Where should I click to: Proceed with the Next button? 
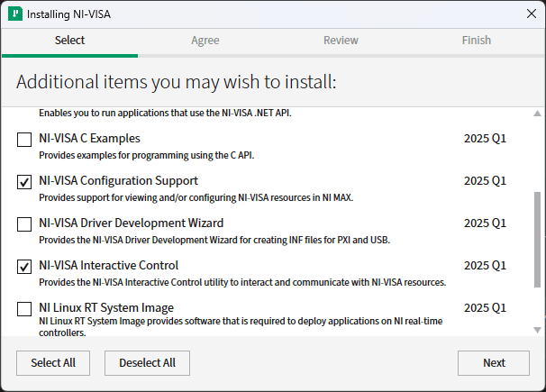point(494,363)
